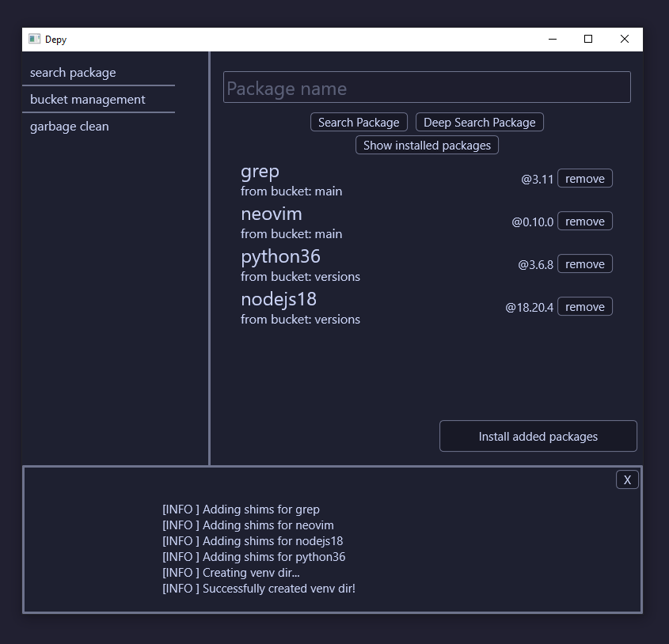The height and width of the screenshot is (644, 669).
Task: Click log line 'Creating venv dir...'
Action: pos(231,573)
